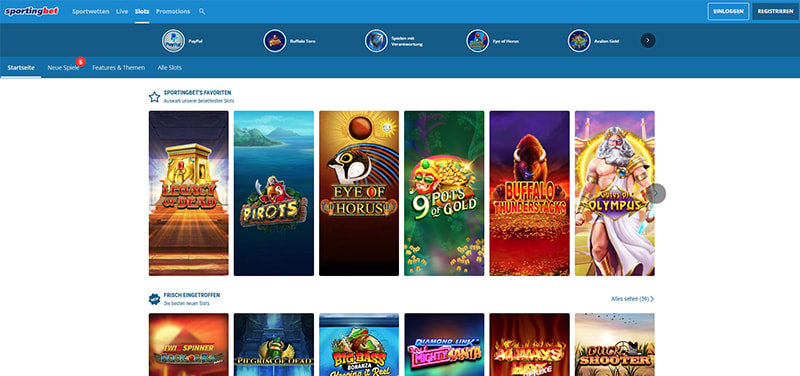This screenshot has width=800, height=376.
Task: Open the Twin Spinner Book of Ra tile
Action: point(188,344)
